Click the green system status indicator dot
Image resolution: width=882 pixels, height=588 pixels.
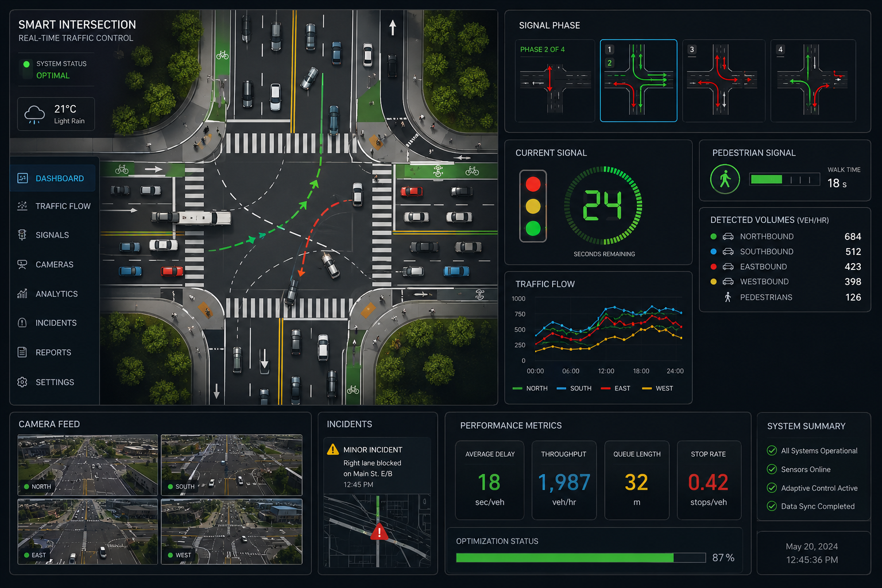tap(26, 64)
